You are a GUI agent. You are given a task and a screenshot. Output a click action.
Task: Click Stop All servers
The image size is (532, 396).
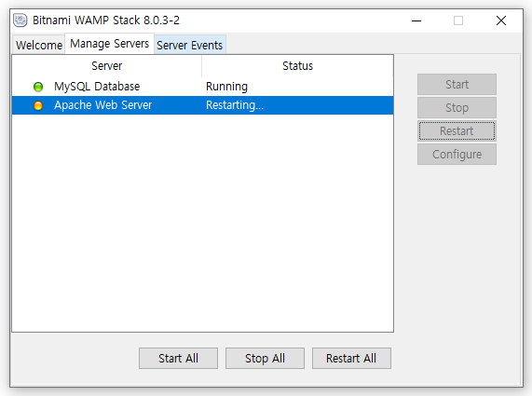tap(265, 359)
